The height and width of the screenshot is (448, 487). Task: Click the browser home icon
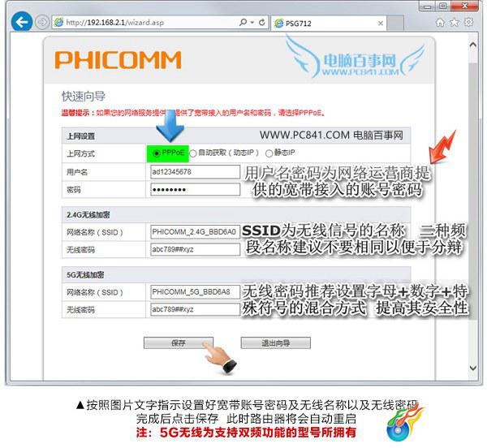(440, 23)
